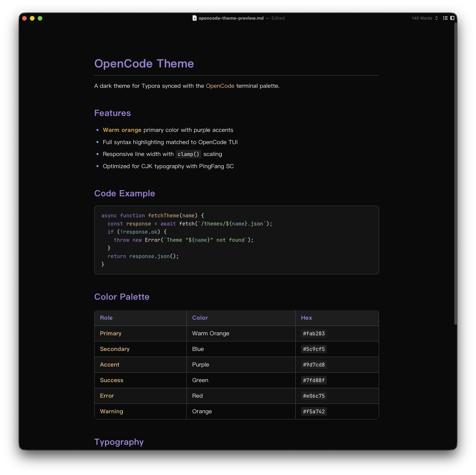476x475 pixels.
Task: Click the green zoom traffic light
Action: pyautogui.click(x=40, y=18)
